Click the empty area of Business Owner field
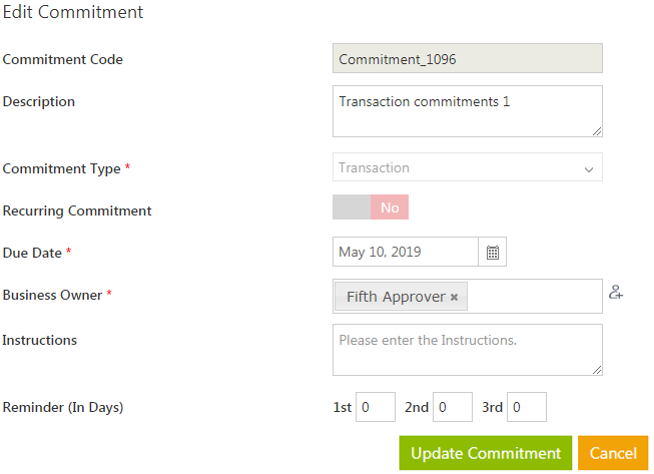 (535, 297)
